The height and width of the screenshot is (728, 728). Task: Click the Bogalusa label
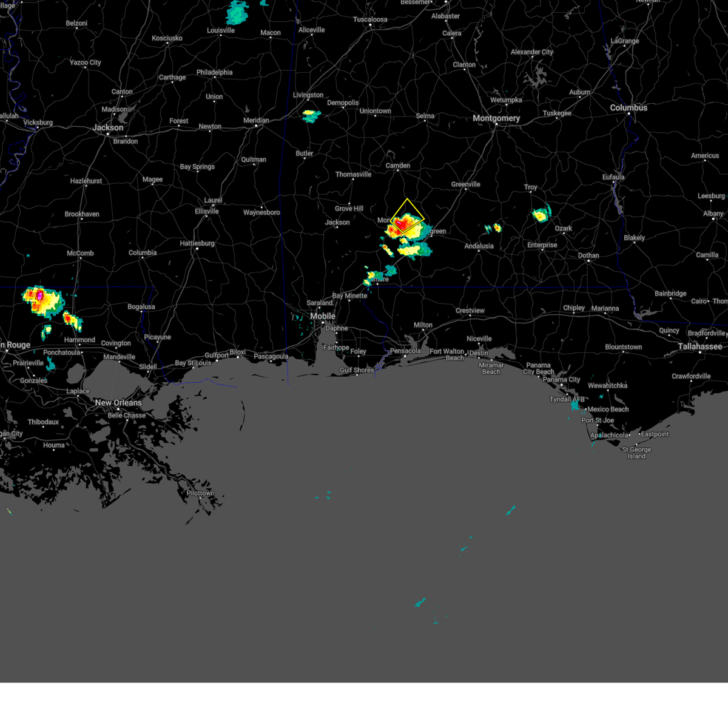pyautogui.click(x=141, y=307)
